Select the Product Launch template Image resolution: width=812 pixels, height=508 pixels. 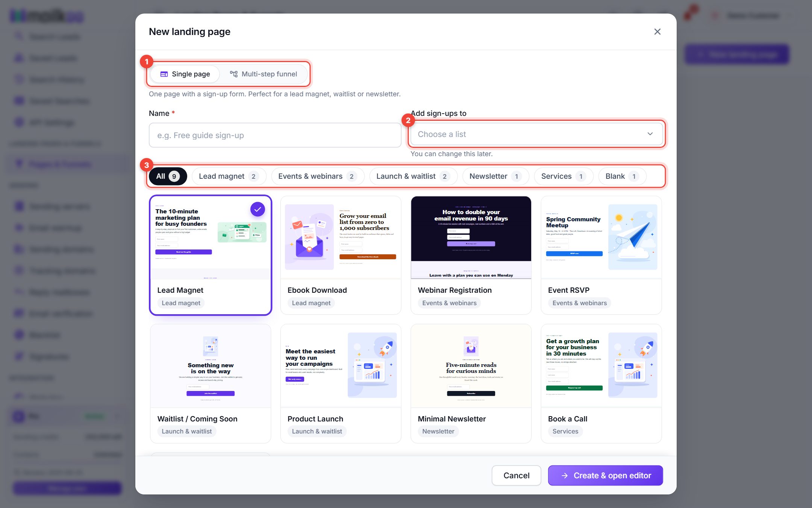pyautogui.click(x=341, y=383)
